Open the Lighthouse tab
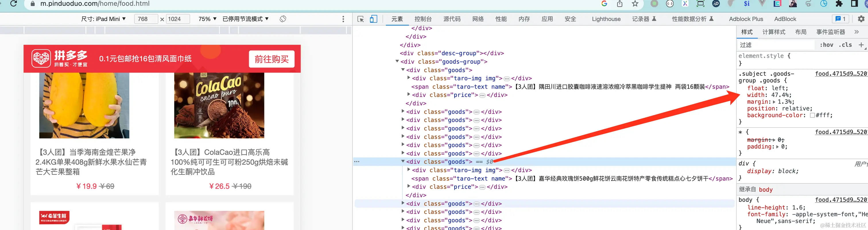Screen dimensions: 868x230 [606, 19]
